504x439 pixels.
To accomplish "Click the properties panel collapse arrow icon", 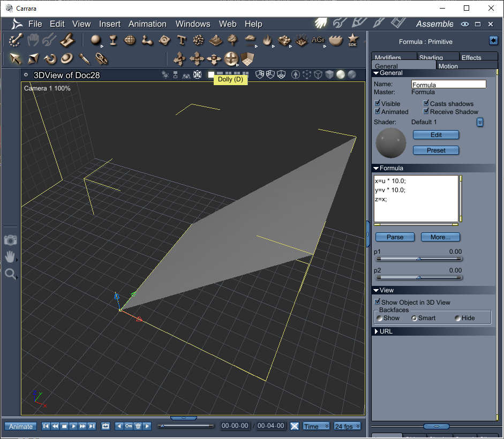I will (493, 41).
